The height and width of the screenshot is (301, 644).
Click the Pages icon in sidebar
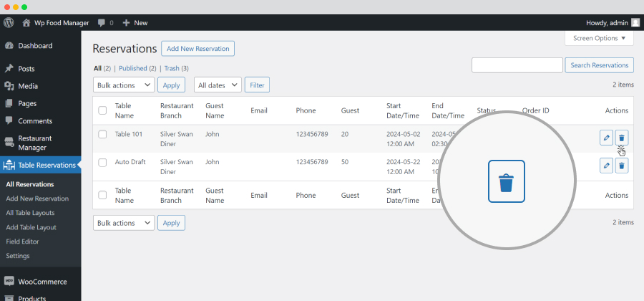tap(9, 104)
